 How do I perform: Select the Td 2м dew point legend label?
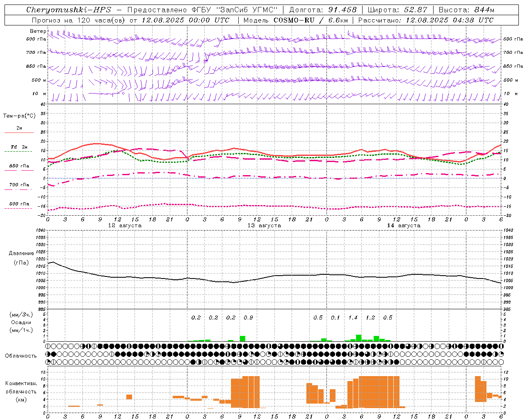click(19, 147)
